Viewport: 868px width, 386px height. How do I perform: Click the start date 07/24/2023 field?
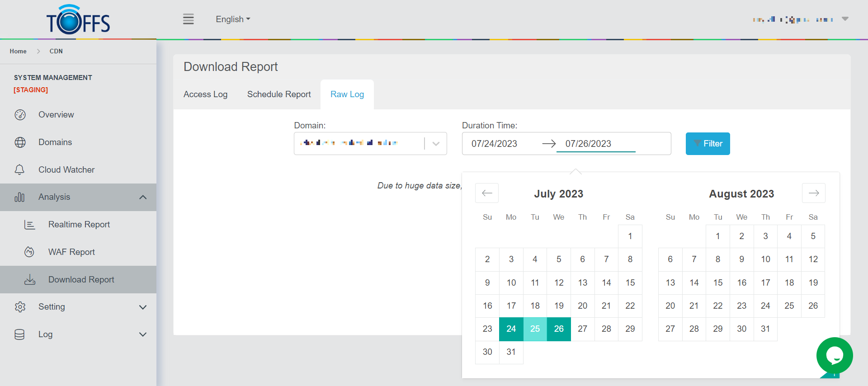494,144
